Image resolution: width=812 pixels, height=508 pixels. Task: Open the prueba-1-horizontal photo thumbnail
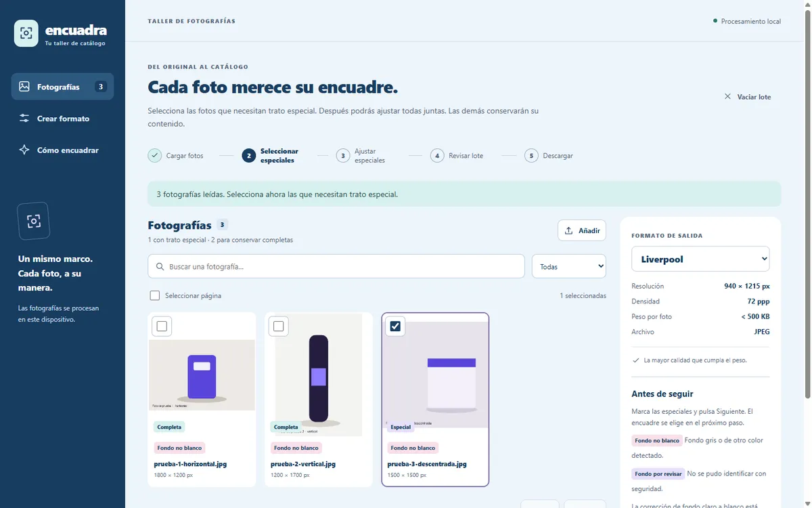point(202,375)
